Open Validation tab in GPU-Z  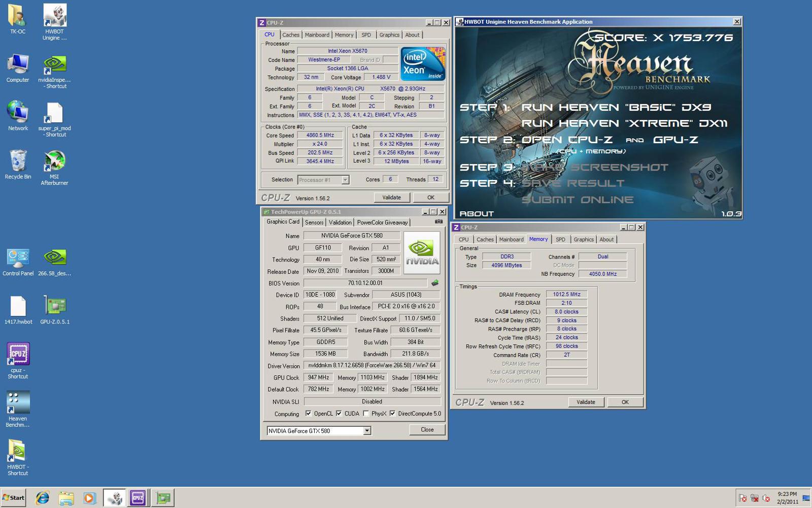click(340, 223)
